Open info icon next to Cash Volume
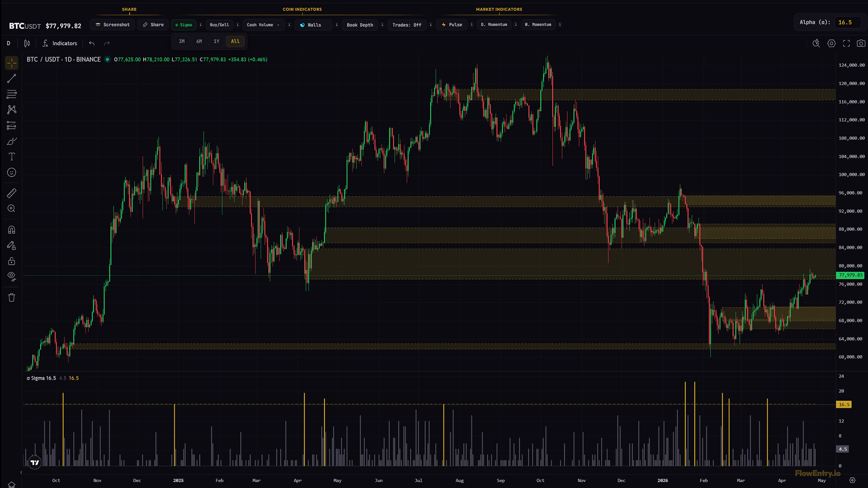Image resolution: width=868 pixels, height=488 pixels. [289, 25]
